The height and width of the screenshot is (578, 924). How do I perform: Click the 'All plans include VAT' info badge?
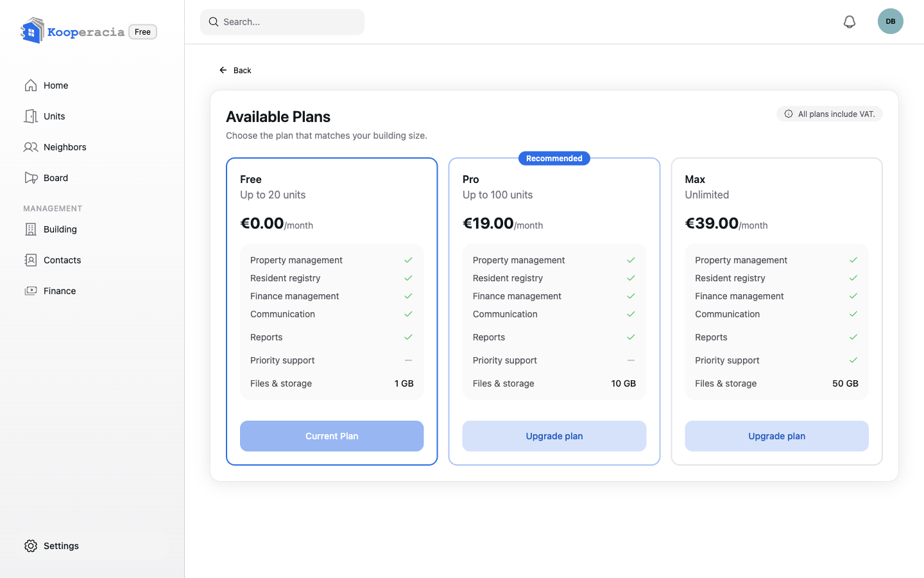pyautogui.click(x=830, y=114)
